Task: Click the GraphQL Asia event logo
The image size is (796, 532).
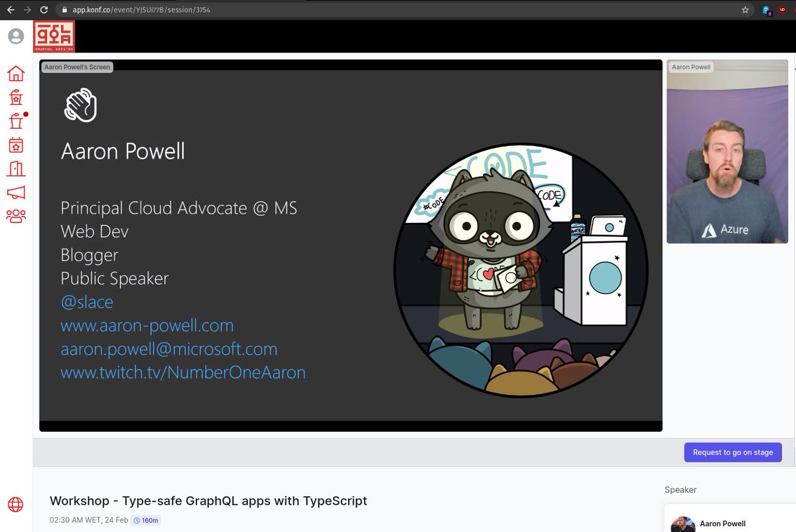Action: click(54, 36)
